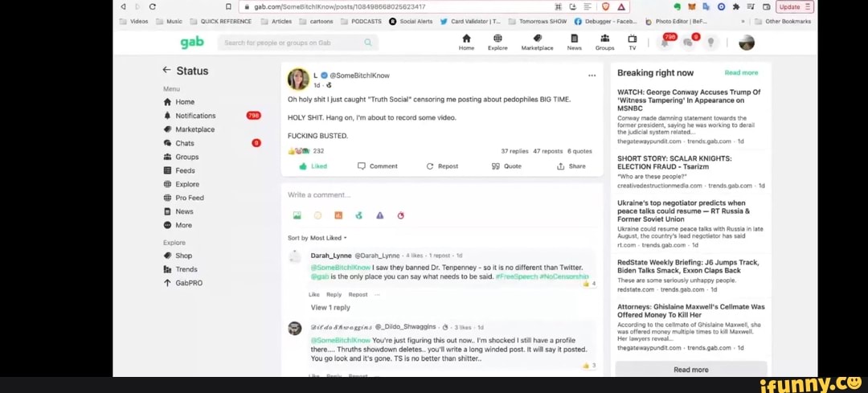The image size is (868, 393).
Task: Click the chat bubbles icon in header
Action: (x=689, y=43)
